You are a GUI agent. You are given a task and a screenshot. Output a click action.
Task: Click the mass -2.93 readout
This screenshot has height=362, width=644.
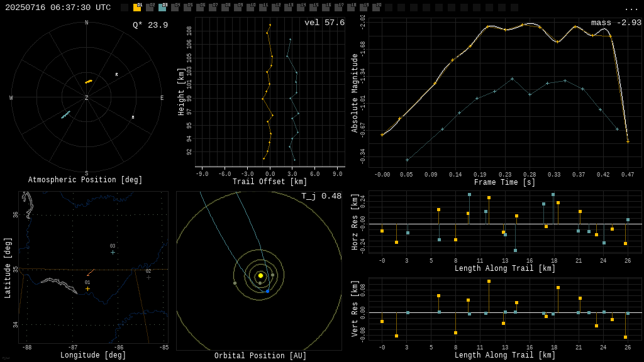point(616,23)
